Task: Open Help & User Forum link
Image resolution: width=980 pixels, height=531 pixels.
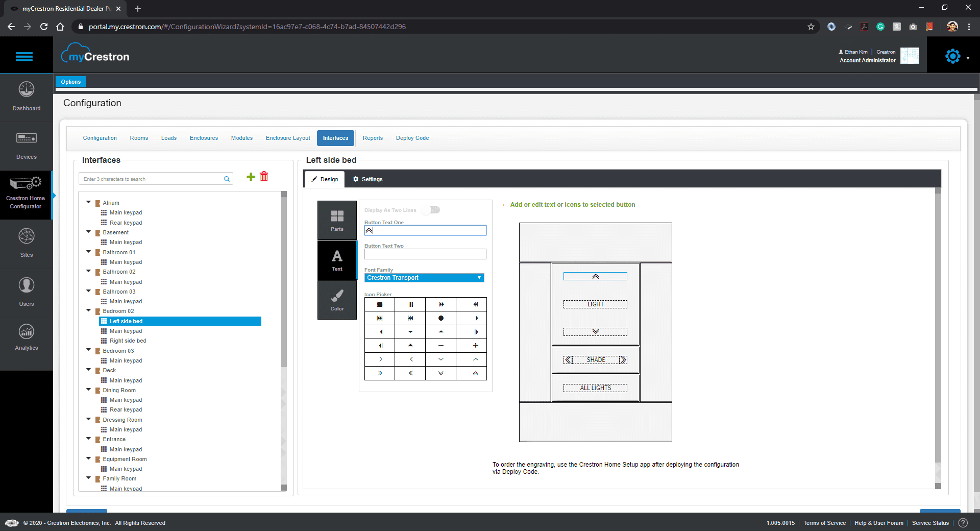Action: coord(878,523)
